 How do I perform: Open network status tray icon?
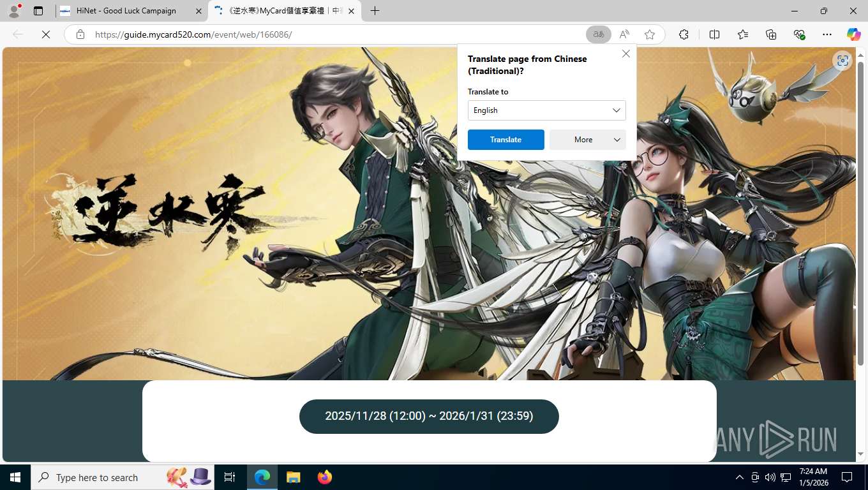coord(786,477)
